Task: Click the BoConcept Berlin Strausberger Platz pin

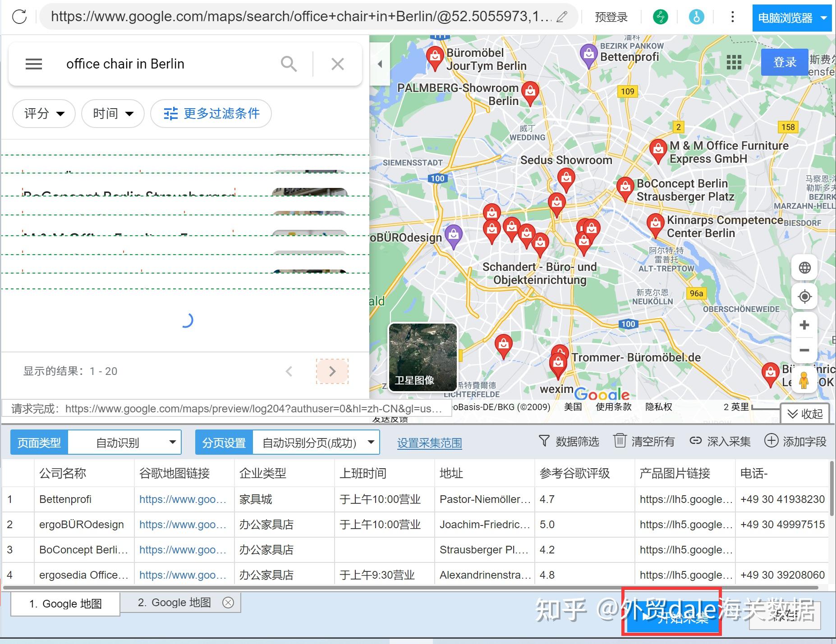Action: (625, 188)
